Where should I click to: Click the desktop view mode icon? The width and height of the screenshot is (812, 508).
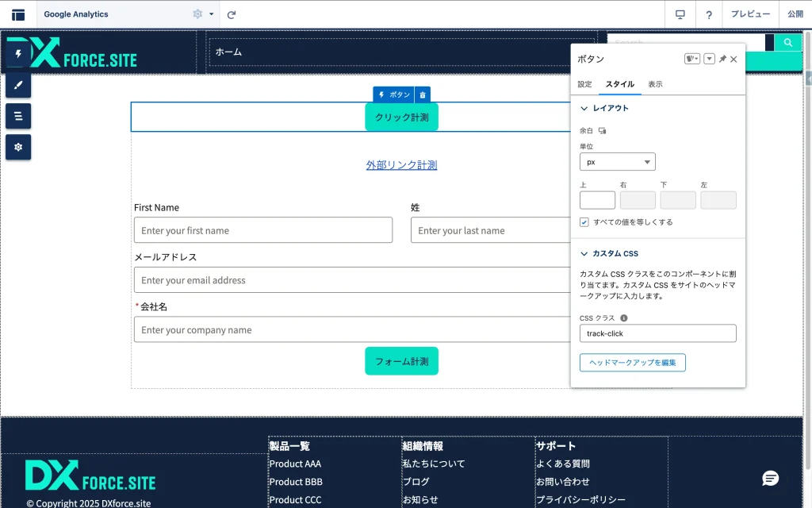(x=680, y=14)
